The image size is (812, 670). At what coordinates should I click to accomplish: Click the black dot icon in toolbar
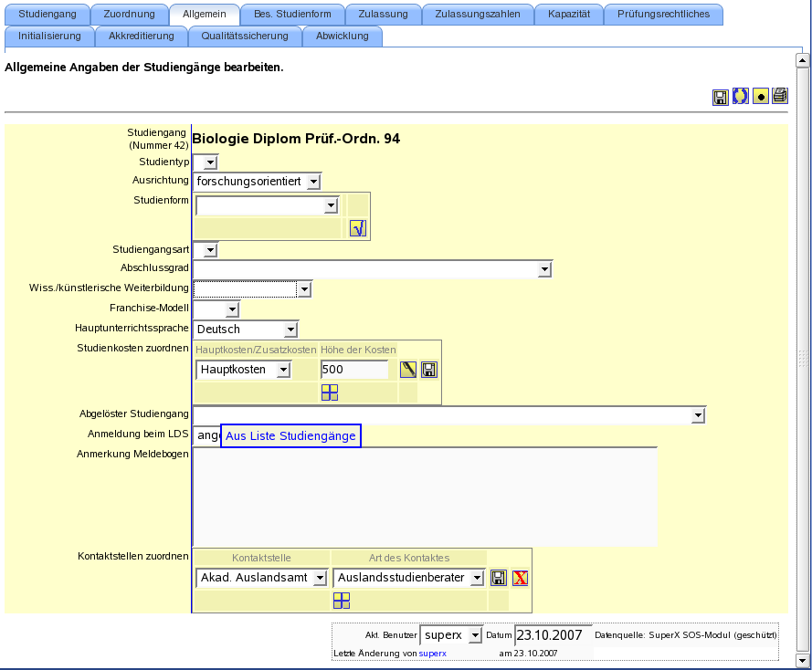click(x=760, y=96)
